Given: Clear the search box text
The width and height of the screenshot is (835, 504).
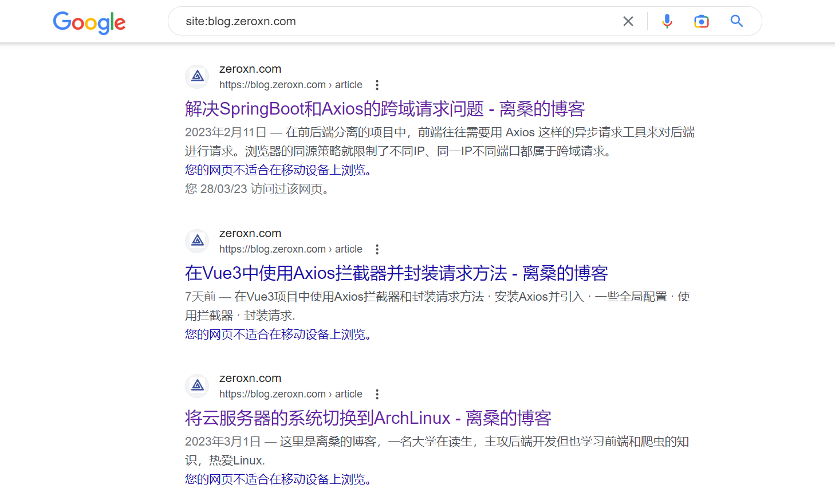Looking at the screenshot, I should click(628, 21).
